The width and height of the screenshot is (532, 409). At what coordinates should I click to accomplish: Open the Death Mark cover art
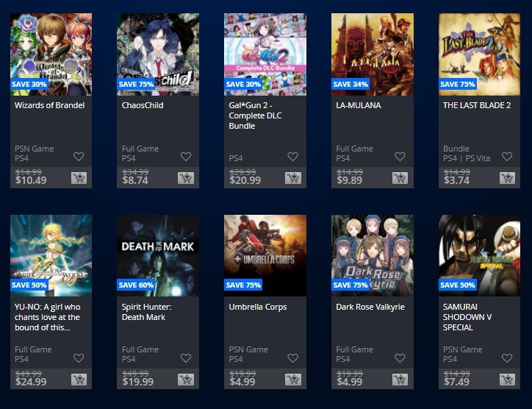pos(158,255)
